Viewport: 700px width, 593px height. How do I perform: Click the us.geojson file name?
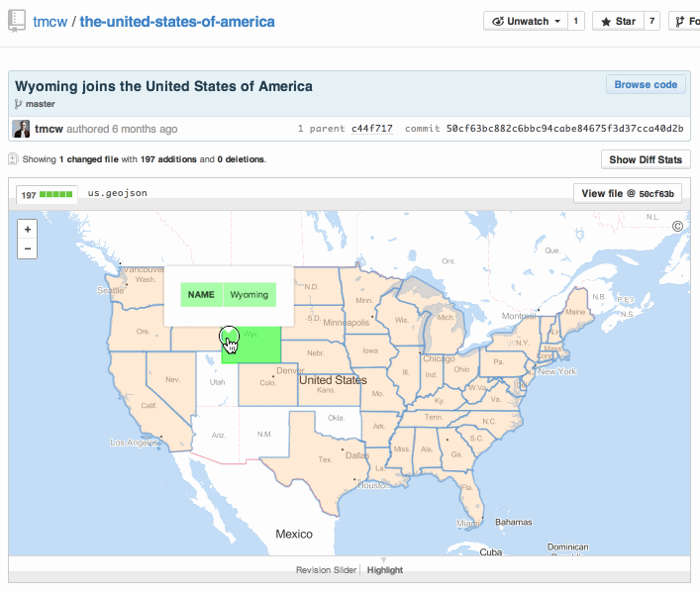pyautogui.click(x=118, y=193)
